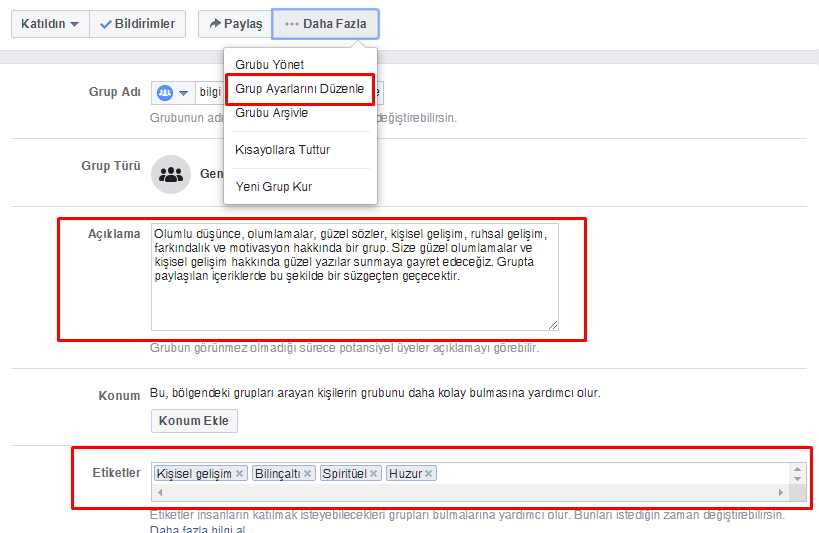Open the Daha fazla bilgi al link
819x533 pixels.
coord(197,529)
